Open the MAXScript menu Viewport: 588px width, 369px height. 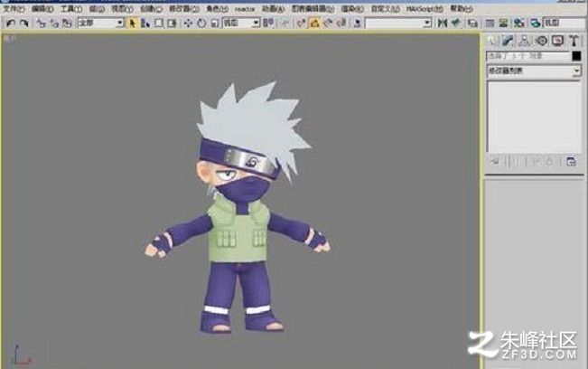[x=425, y=8]
